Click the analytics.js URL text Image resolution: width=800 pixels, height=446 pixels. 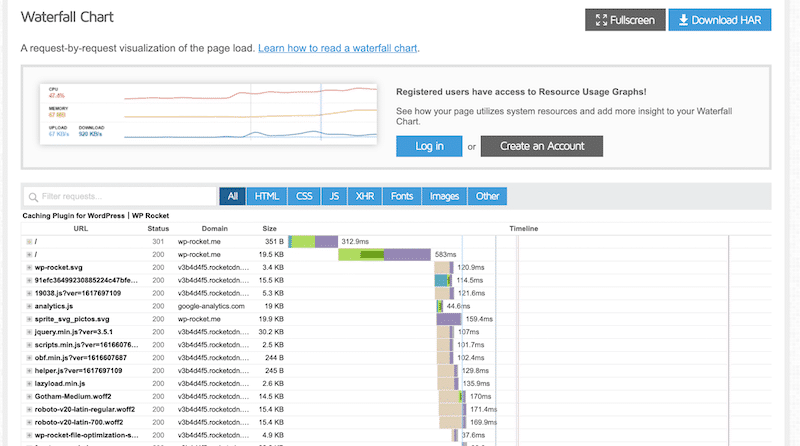(x=54, y=306)
